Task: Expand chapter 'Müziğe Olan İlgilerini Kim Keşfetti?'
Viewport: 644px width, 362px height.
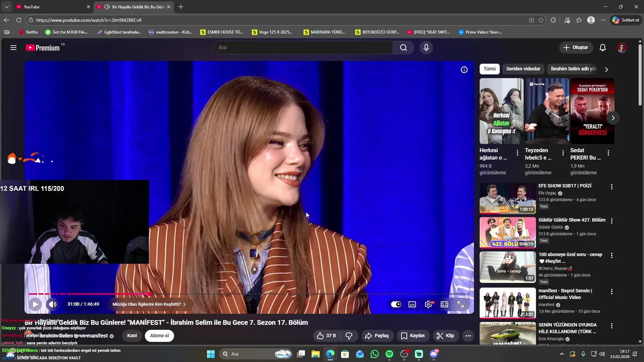Action: [x=149, y=304]
